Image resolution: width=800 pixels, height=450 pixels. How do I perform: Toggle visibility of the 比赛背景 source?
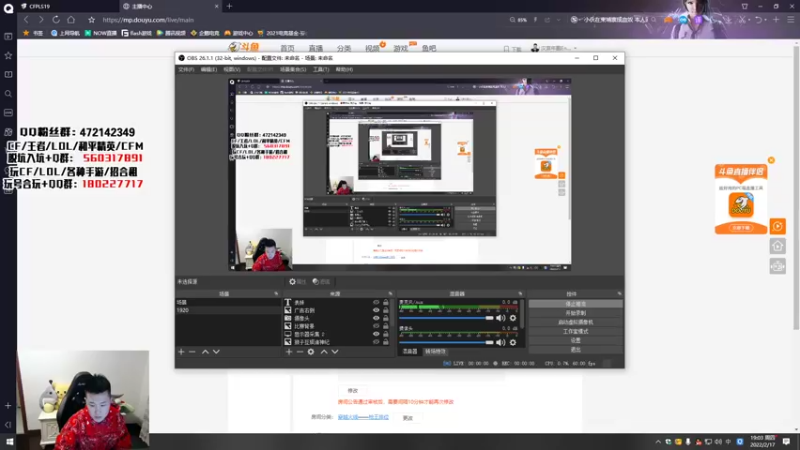click(376, 326)
